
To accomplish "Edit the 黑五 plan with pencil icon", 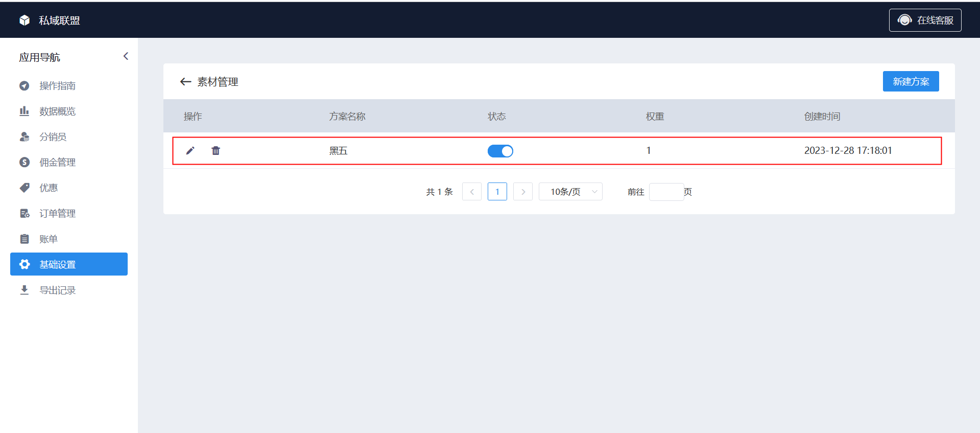I will point(190,150).
